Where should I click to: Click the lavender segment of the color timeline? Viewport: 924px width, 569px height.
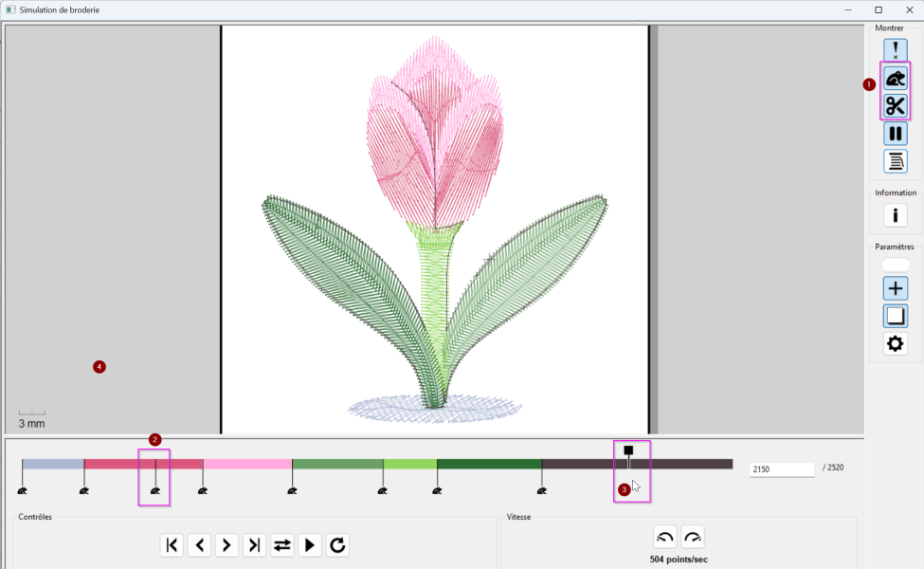pyautogui.click(x=53, y=464)
